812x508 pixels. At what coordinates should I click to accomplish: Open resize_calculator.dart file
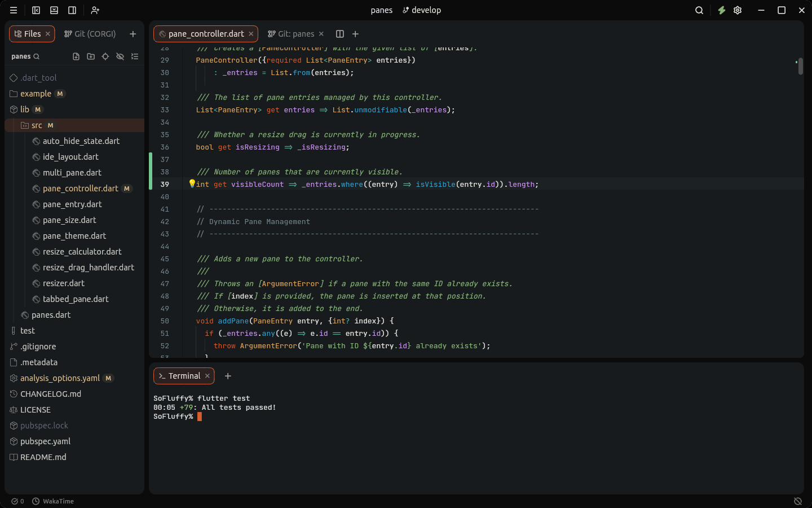click(74, 252)
